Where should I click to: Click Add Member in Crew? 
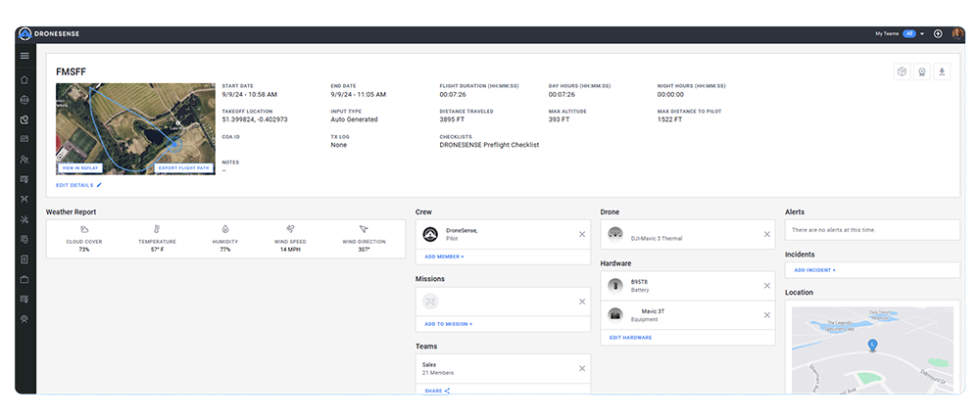[x=444, y=257]
